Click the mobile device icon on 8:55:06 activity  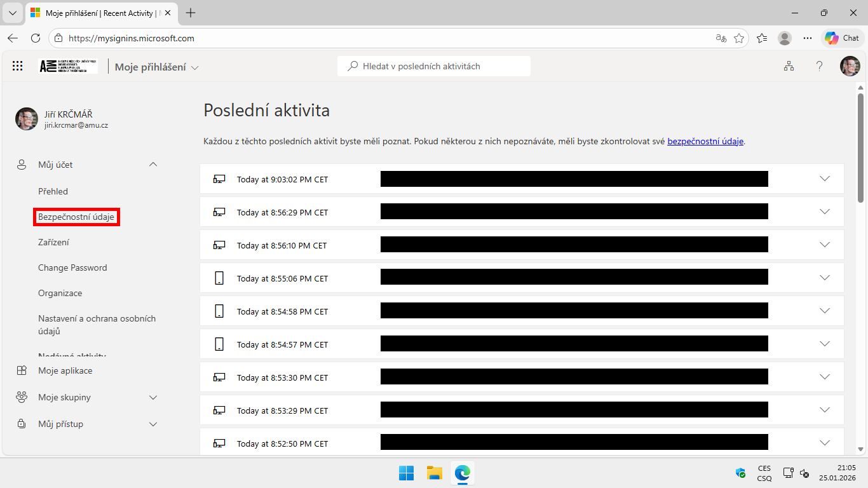[x=219, y=278]
